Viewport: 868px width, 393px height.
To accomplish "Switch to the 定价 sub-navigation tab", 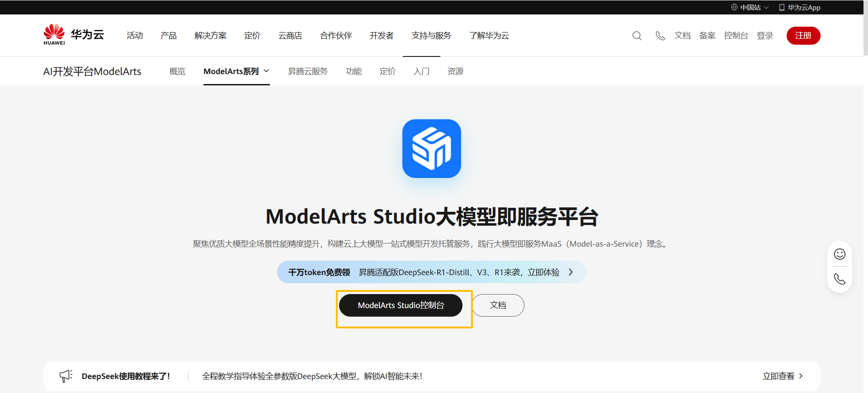I will coord(387,71).
